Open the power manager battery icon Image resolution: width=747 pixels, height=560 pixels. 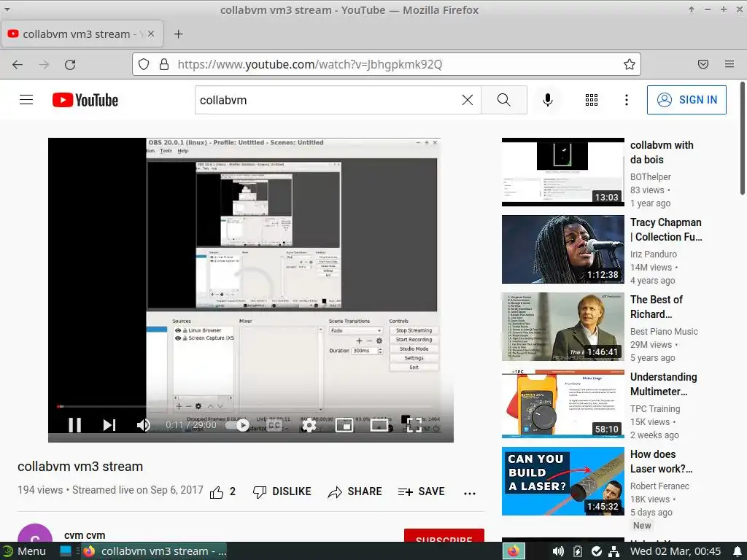click(578, 551)
